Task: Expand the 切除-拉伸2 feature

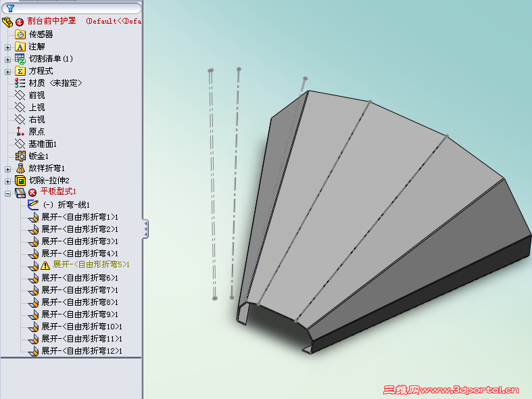Action: tap(7, 181)
